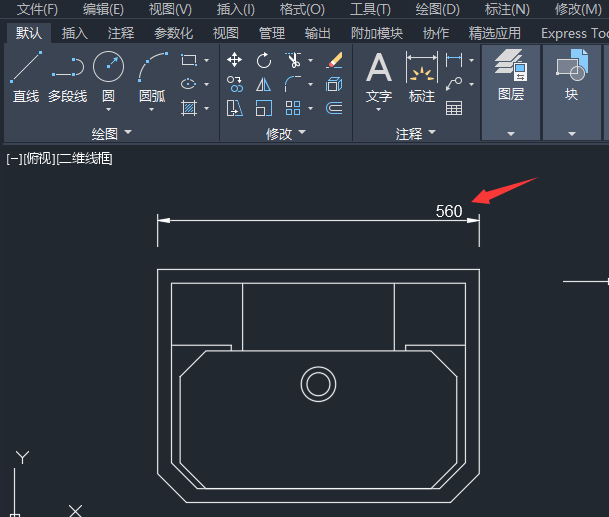Click the Linear dimension icon

tap(454, 60)
